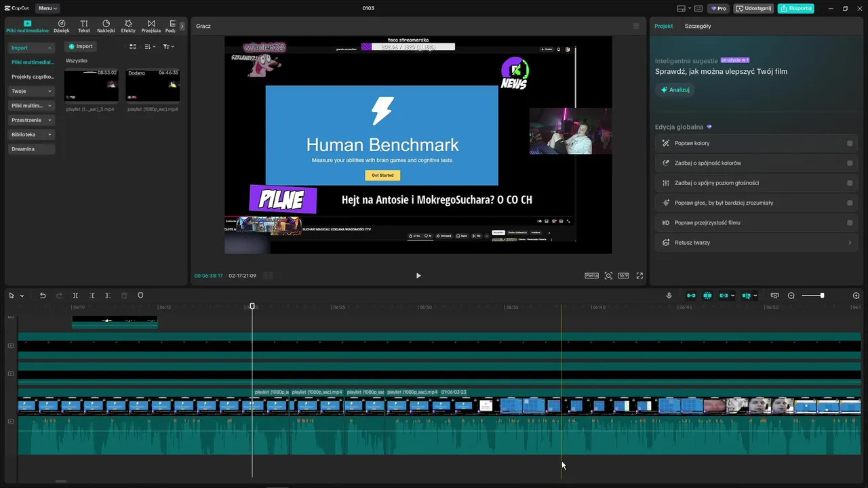Open the Naklejki stickers tab
The image size is (868, 488).
point(106,26)
